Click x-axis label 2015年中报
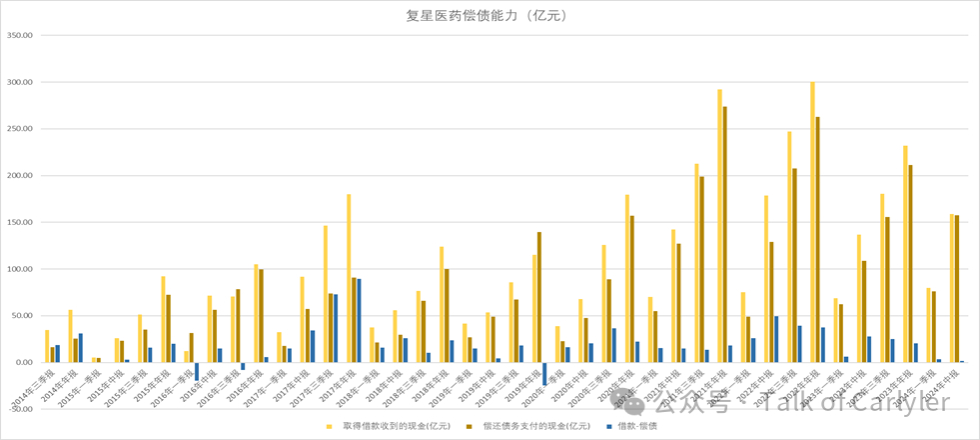 click(x=106, y=384)
